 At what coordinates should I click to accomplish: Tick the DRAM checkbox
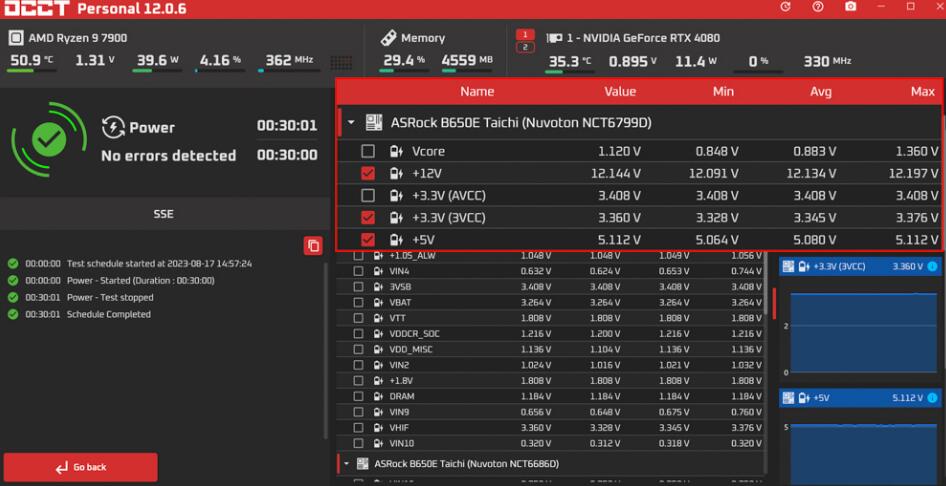pos(358,396)
